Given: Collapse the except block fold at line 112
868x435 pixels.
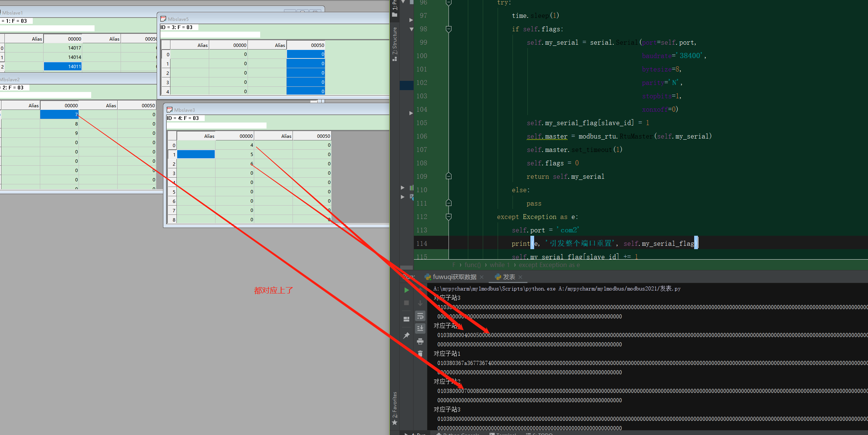Looking at the screenshot, I should 449,217.
